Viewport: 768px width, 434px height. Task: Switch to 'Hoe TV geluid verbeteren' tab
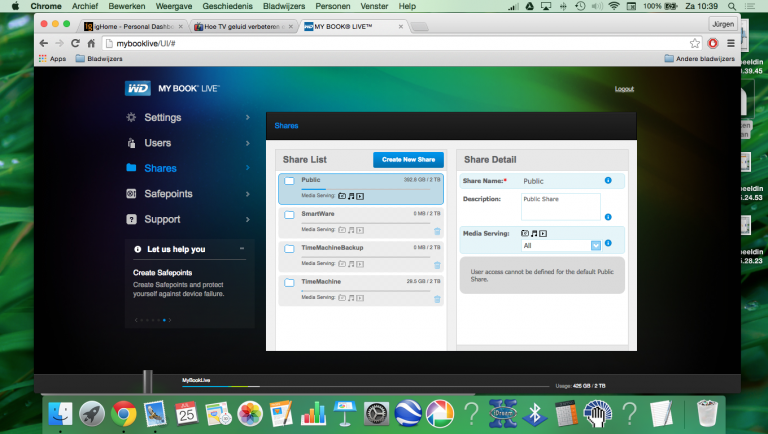tap(244, 26)
